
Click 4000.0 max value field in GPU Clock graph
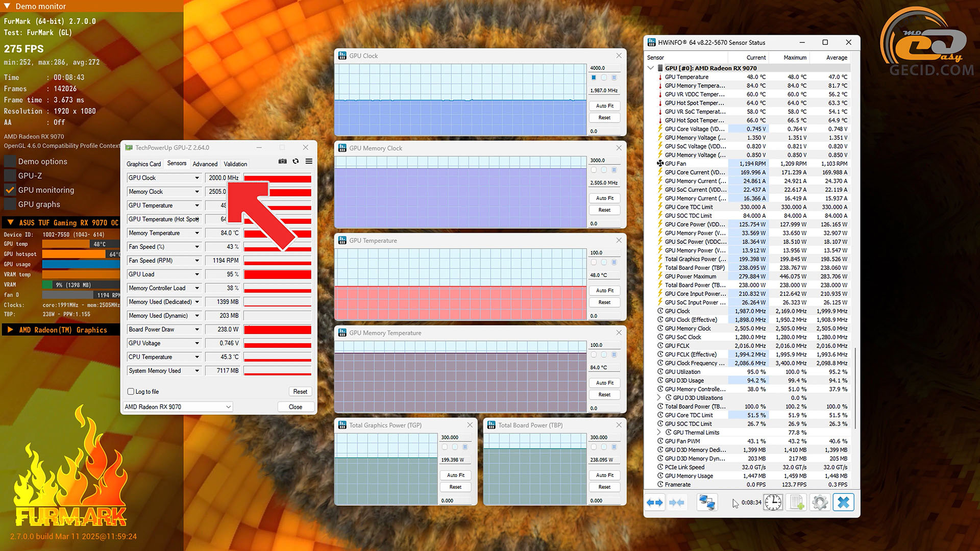604,68
